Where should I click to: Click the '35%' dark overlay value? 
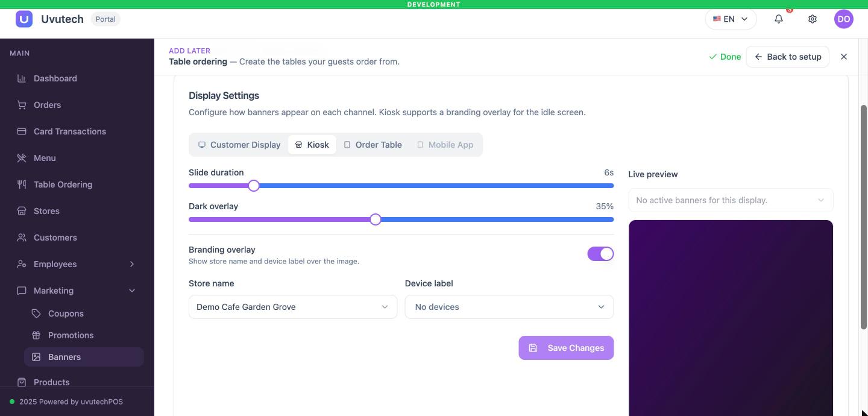(605, 206)
